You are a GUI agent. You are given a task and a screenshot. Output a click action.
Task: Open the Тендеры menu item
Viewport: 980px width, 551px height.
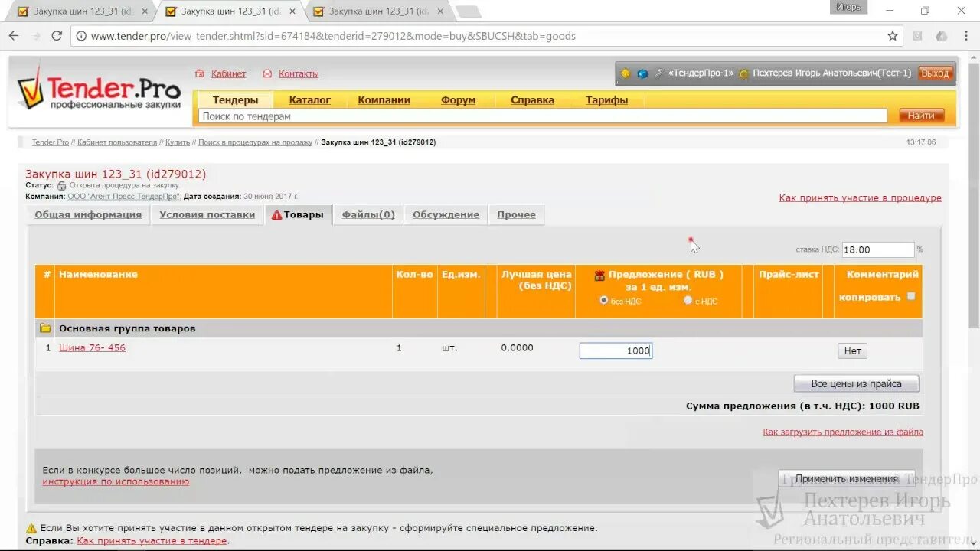(x=235, y=100)
